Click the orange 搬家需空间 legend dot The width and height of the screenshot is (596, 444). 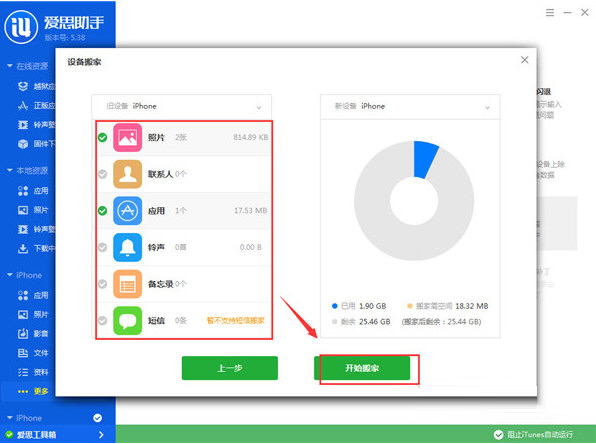[x=410, y=306]
